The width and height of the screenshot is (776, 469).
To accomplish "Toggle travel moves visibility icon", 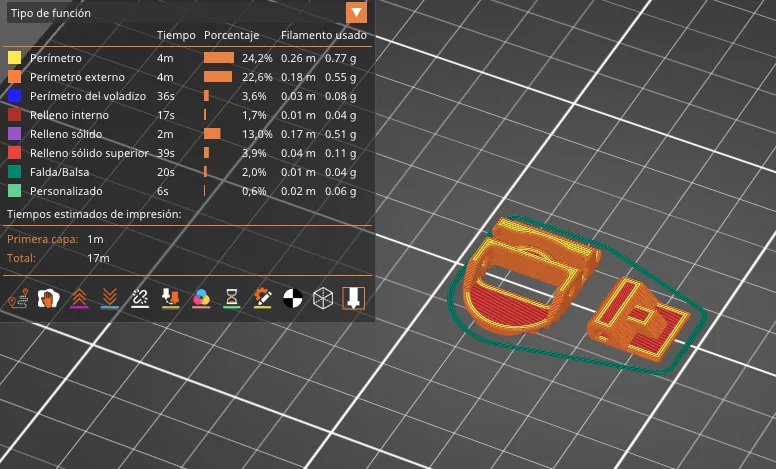I will click(x=18, y=298).
